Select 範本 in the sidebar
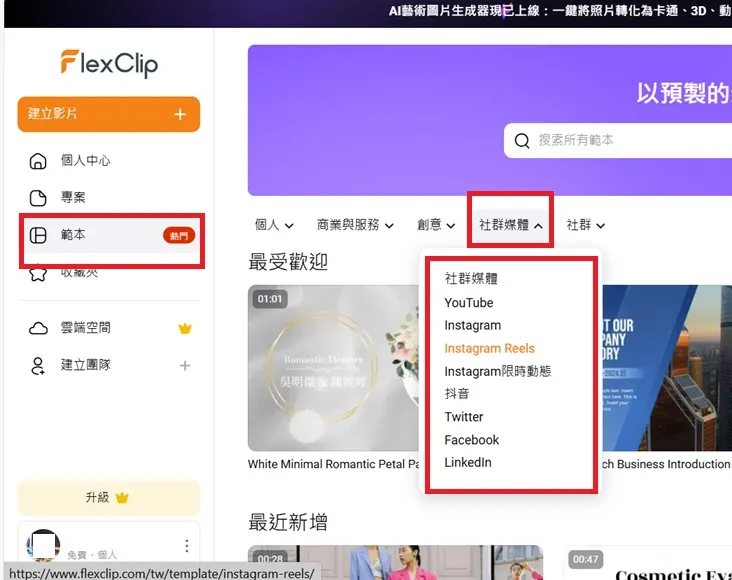This screenshot has width=732, height=580. point(109,235)
